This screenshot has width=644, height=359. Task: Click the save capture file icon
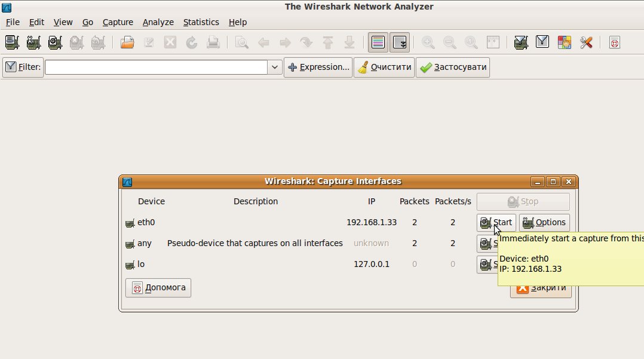click(149, 42)
